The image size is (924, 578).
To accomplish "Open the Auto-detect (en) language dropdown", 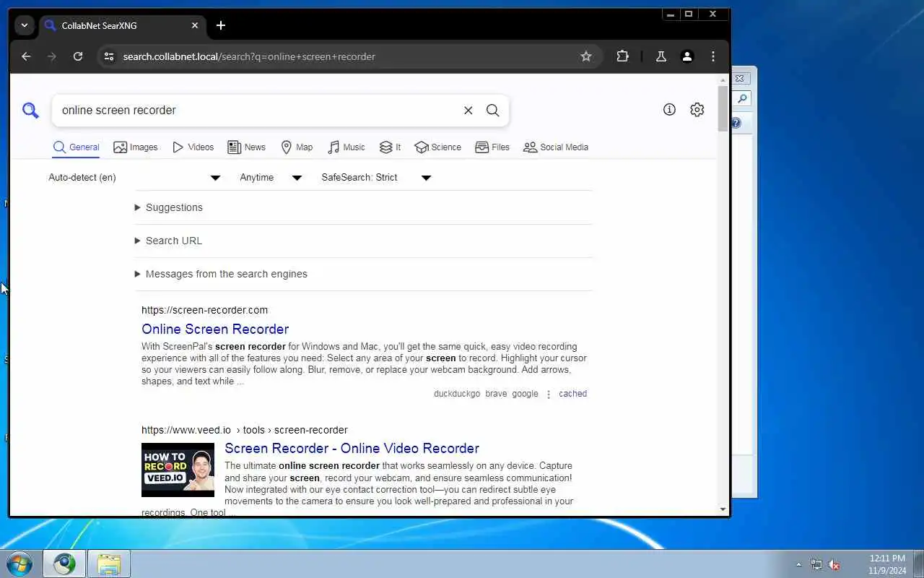I will coord(134,177).
